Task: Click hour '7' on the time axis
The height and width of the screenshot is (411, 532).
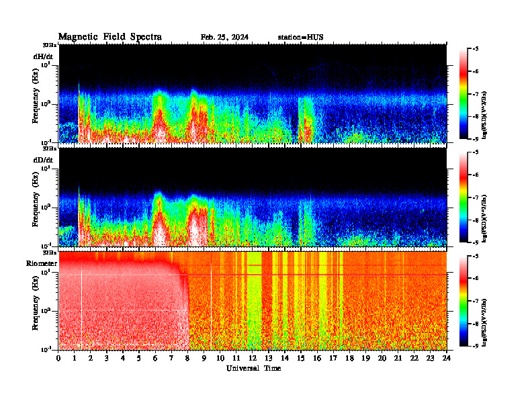Action: point(171,358)
